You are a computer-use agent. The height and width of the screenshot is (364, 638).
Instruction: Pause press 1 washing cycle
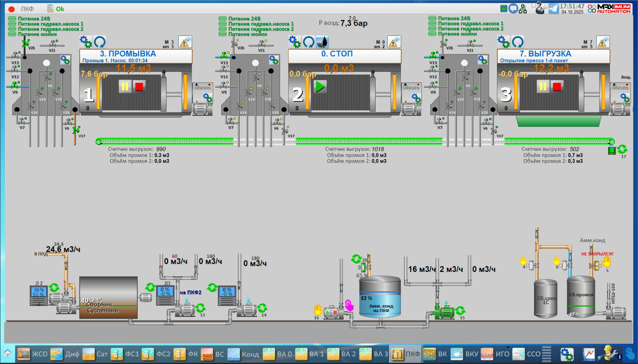click(x=125, y=86)
